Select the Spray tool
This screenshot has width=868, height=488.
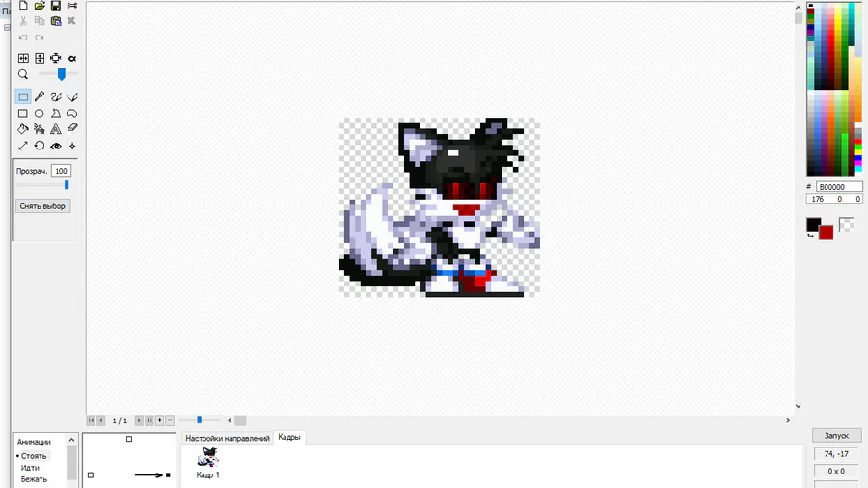click(x=40, y=129)
